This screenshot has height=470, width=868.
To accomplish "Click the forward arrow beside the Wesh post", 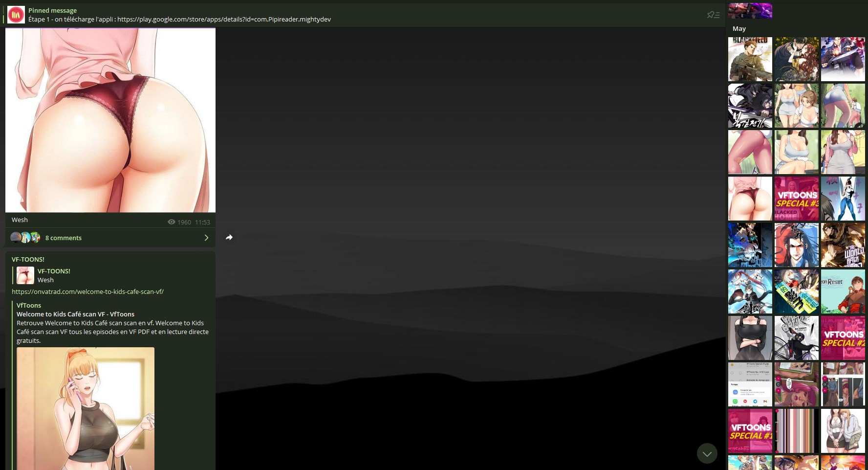I will pyautogui.click(x=229, y=237).
